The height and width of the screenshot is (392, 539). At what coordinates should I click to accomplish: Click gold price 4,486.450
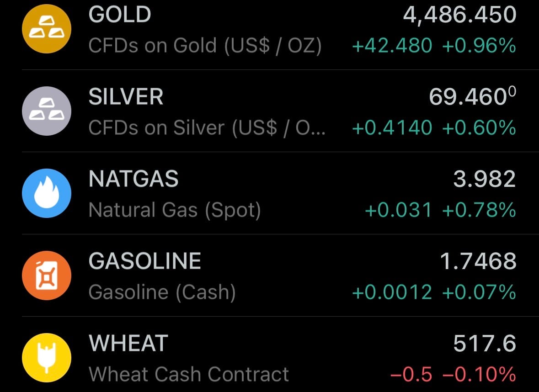(x=459, y=15)
